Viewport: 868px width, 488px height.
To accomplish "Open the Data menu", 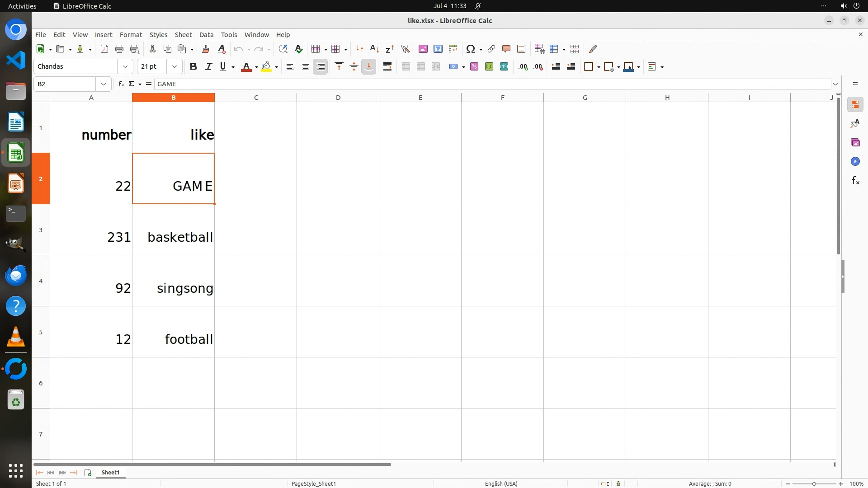I will 206,35.
